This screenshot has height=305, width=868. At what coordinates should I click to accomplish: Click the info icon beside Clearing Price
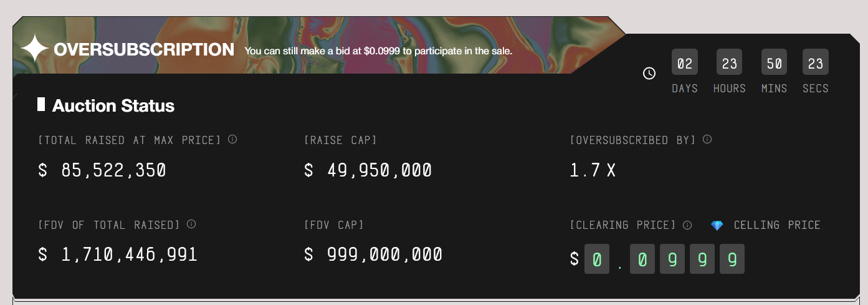[687, 225]
